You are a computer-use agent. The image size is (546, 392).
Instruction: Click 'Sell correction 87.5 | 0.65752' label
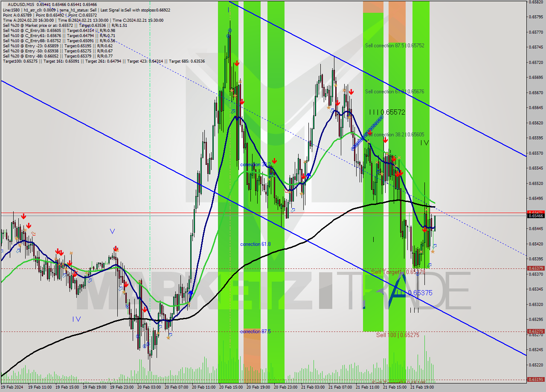tap(395, 45)
